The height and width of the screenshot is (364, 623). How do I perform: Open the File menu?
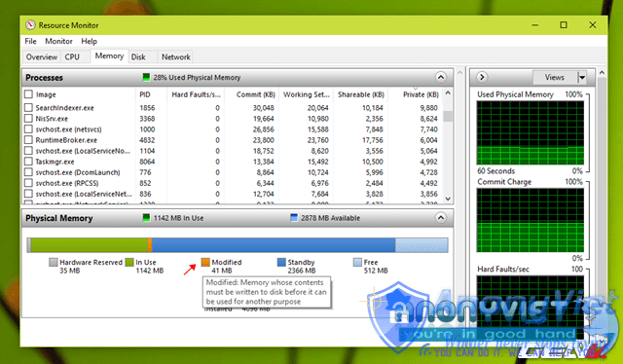tap(30, 41)
